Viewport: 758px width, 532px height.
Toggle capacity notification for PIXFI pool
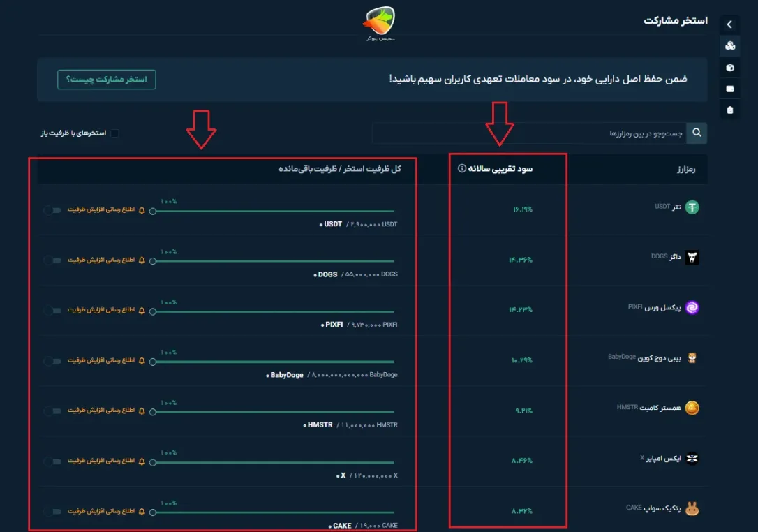click(52, 311)
